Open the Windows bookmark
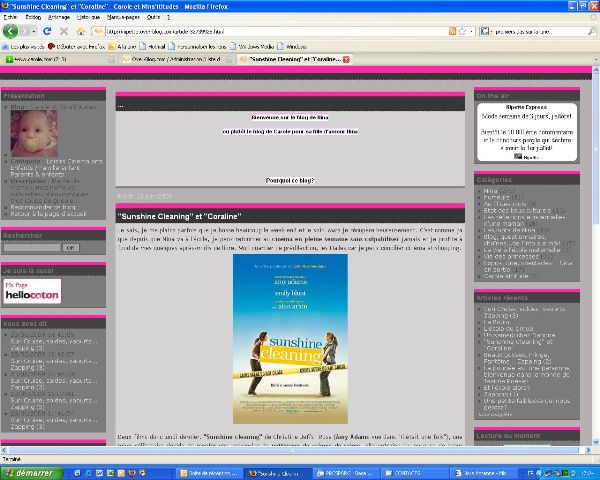The width and height of the screenshot is (600, 480). [x=292, y=47]
